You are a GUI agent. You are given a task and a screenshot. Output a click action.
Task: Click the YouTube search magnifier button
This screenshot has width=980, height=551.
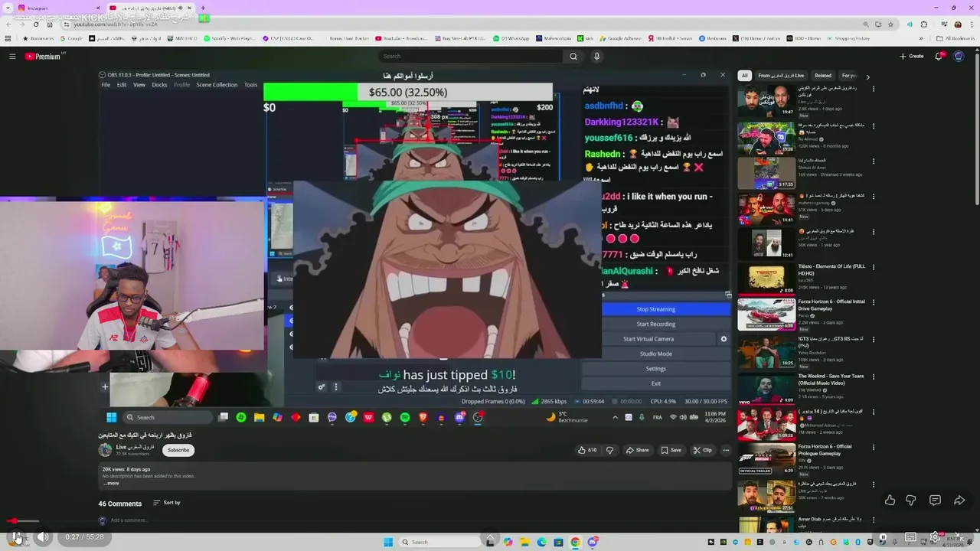[573, 56]
